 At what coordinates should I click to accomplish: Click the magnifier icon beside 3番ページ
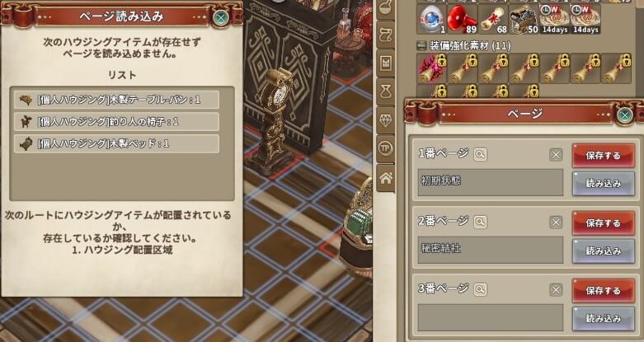(x=480, y=289)
